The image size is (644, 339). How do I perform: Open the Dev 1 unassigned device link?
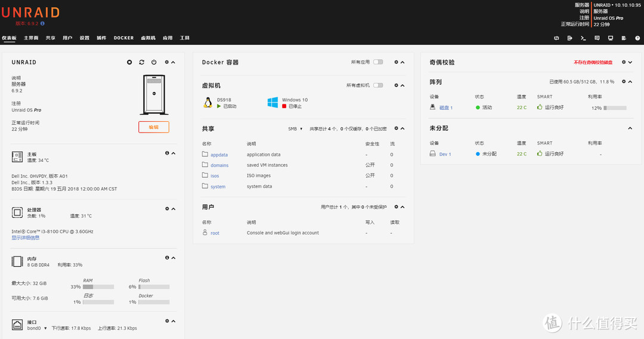(445, 154)
